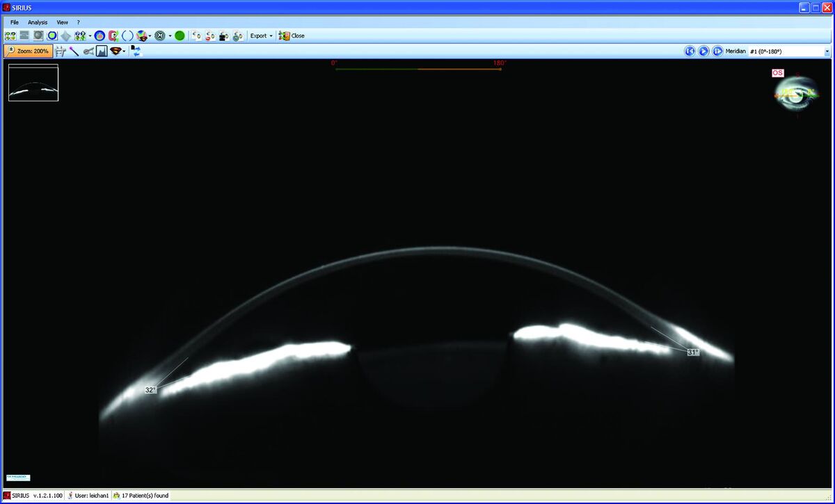Open the File menu
This screenshot has width=835, height=504.
click(15, 22)
